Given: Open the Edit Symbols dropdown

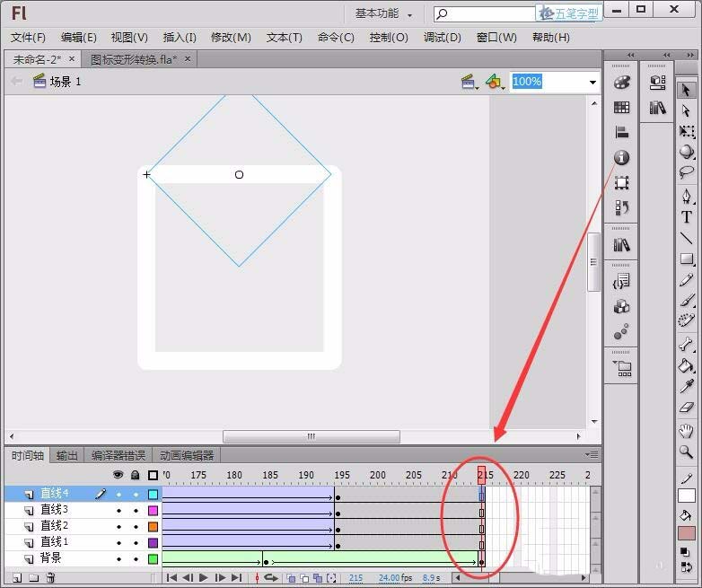Looking at the screenshot, I should (x=495, y=82).
